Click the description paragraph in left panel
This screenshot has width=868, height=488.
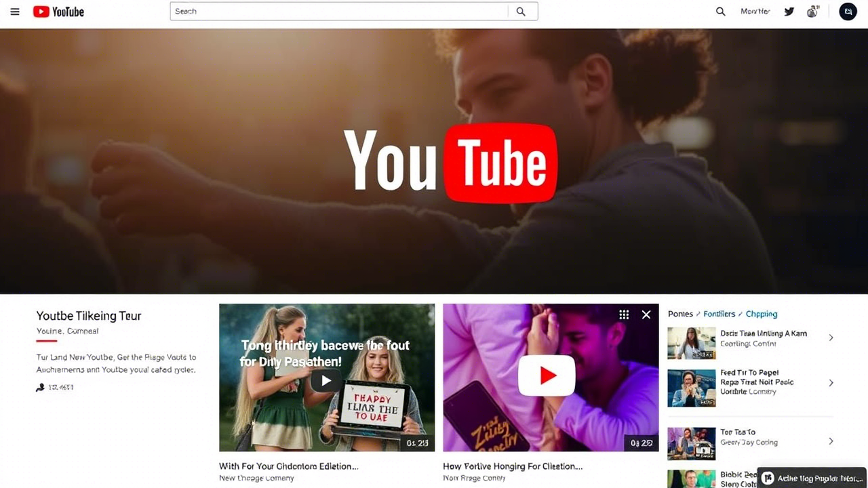116,363
